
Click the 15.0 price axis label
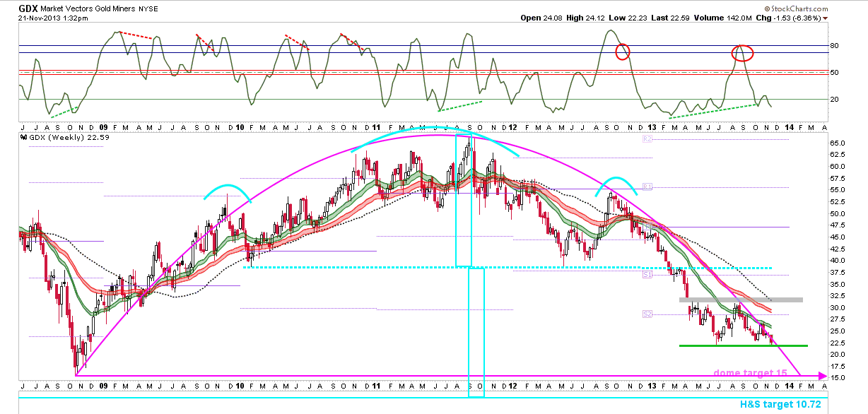[x=838, y=378]
